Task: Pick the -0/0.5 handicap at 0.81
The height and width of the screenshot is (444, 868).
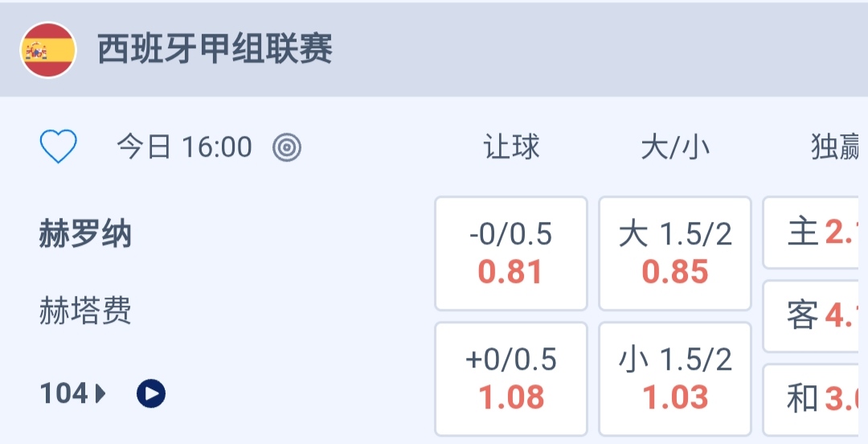Action: click(x=511, y=253)
